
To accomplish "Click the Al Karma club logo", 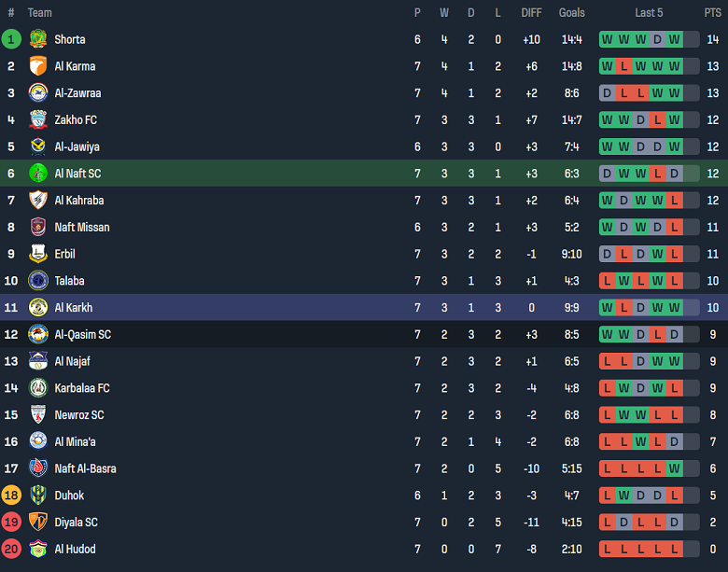I will pos(38,66).
